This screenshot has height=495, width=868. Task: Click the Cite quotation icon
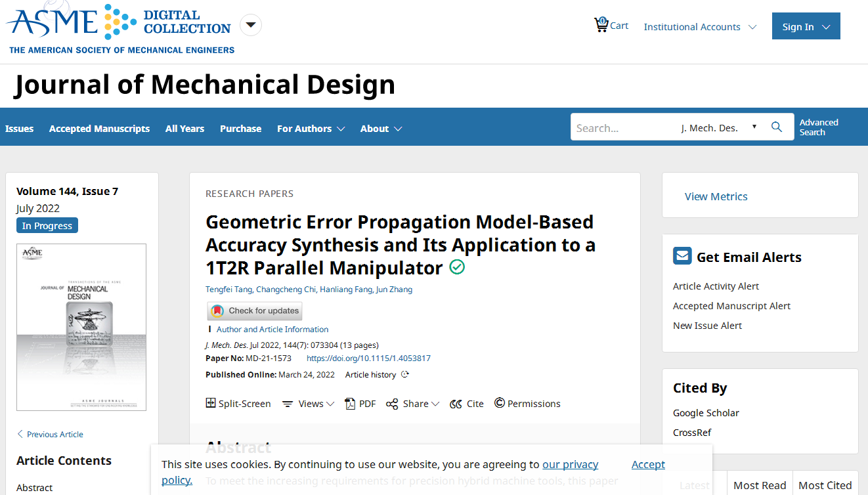click(456, 404)
